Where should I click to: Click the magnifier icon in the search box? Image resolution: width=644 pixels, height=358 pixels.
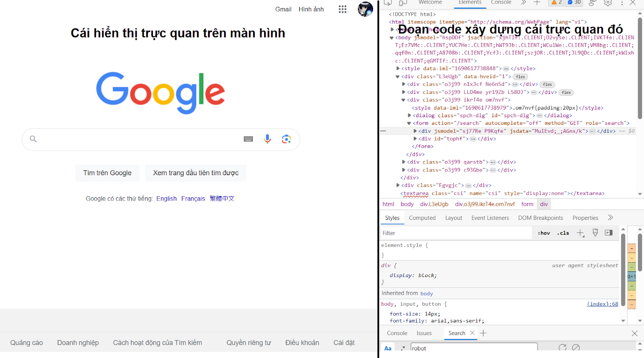point(33,139)
